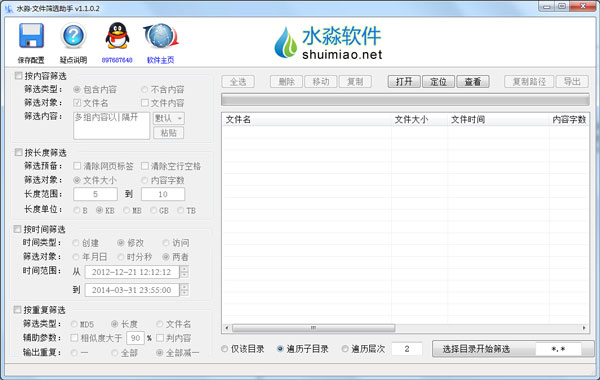Viewport: 600px width, 380px height.
Task: Select 全部 output duplicate option
Action: pyautogui.click(x=114, y=352)
